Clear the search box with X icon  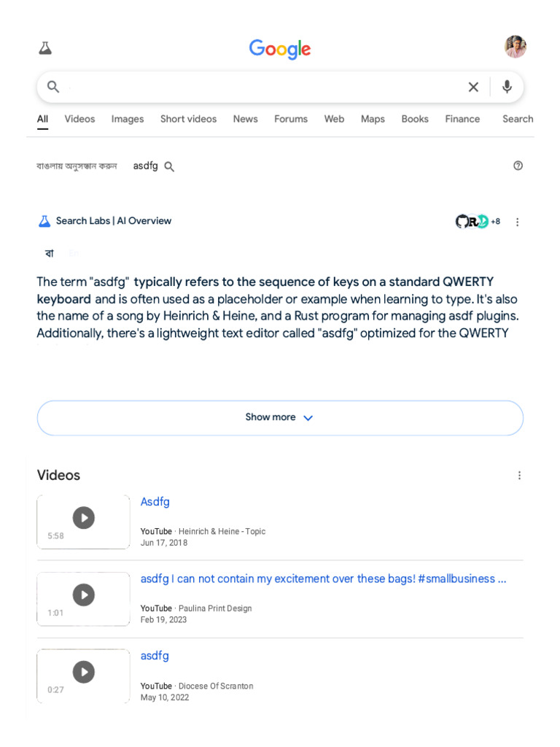[x=473, y=88]
